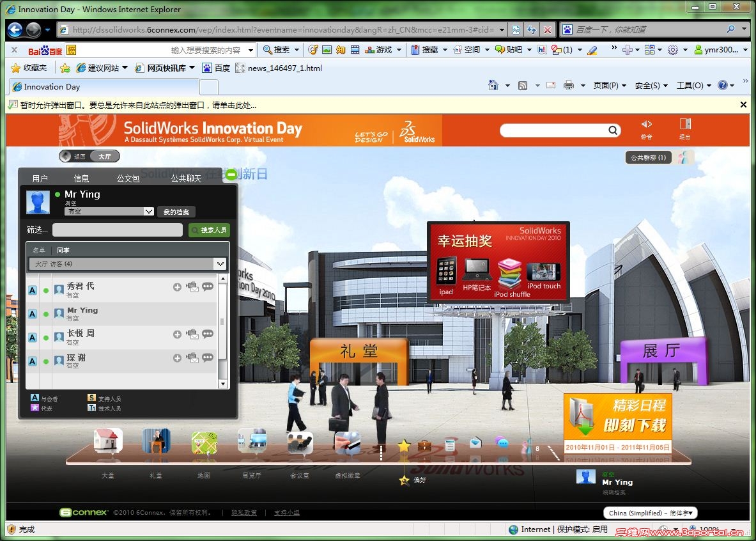This screenshot has height=541, width=756.
Task: Click the 我的档案 my profile button
Action: click(x=176, y=212)
